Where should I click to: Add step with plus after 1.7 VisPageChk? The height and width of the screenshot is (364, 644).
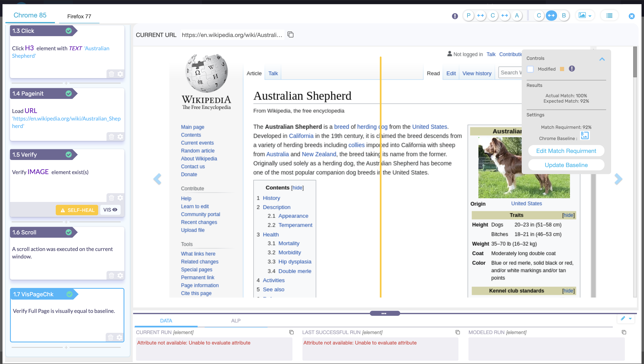click(66, 348)
